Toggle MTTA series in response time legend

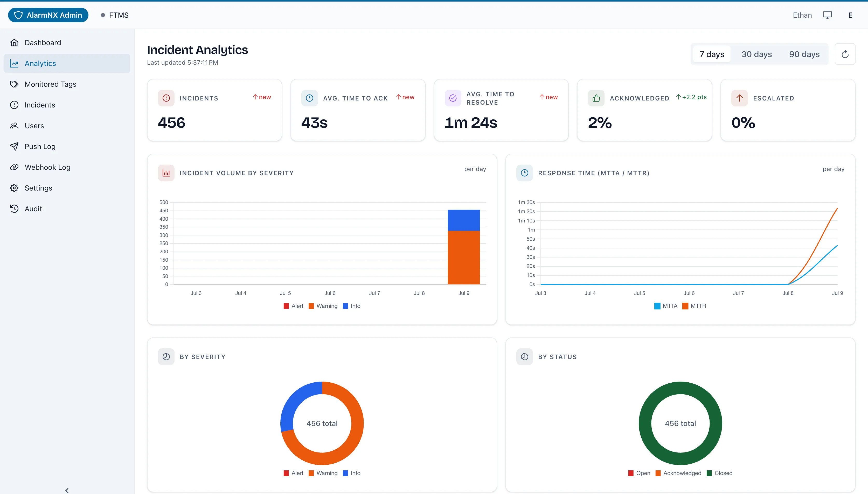pyautogui.click(x=666, y=306)
